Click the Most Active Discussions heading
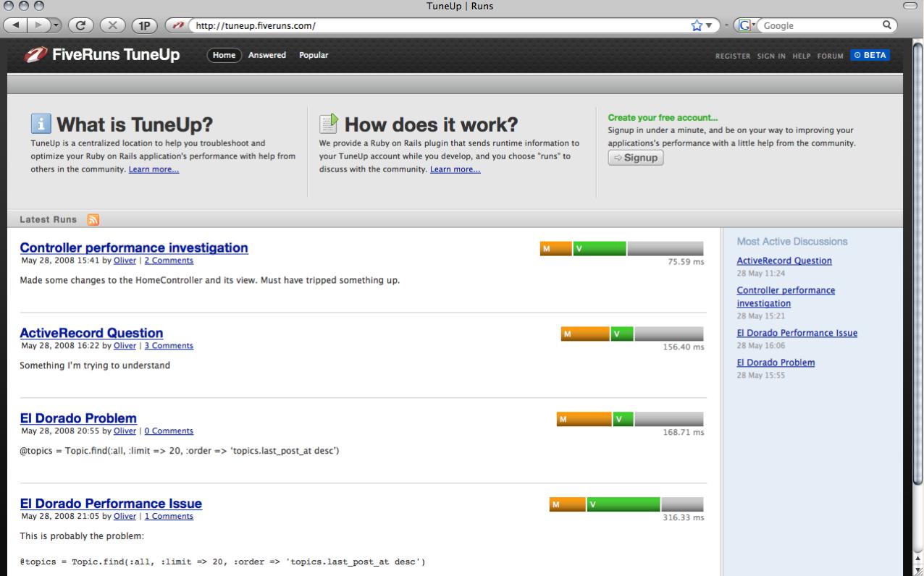The height and width of the screenshot is (576, 924). [792, 241]
